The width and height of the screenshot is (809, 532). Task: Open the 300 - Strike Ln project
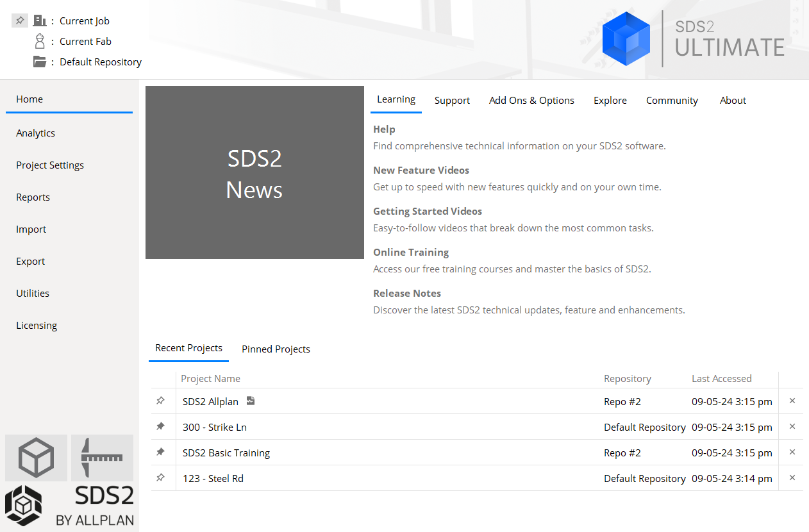coord(215,427)
